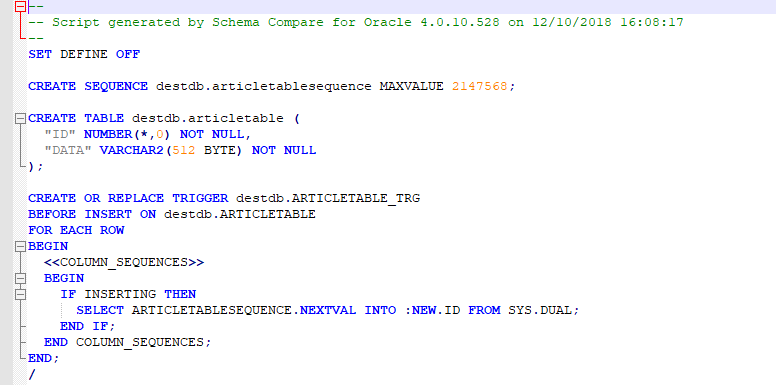This screenshot has height=385, width=776.
Task: Click destdb.articletablesequence identifier text
Action: click(264, 87)
